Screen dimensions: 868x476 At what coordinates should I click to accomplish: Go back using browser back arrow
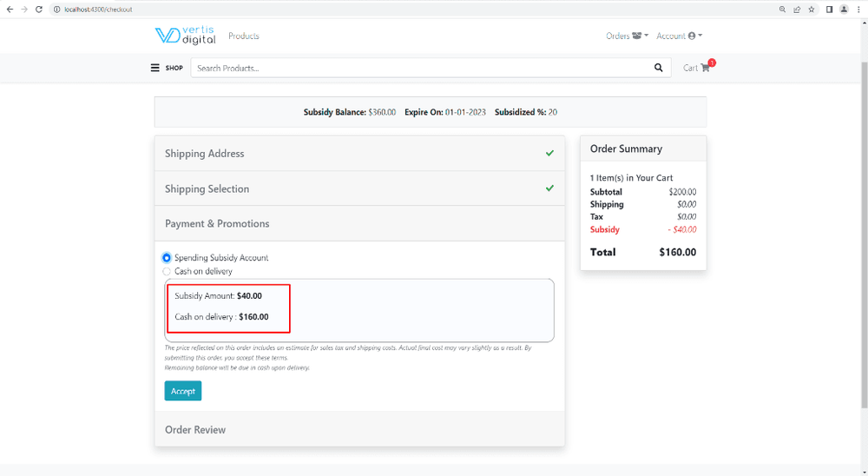[10, 10]
